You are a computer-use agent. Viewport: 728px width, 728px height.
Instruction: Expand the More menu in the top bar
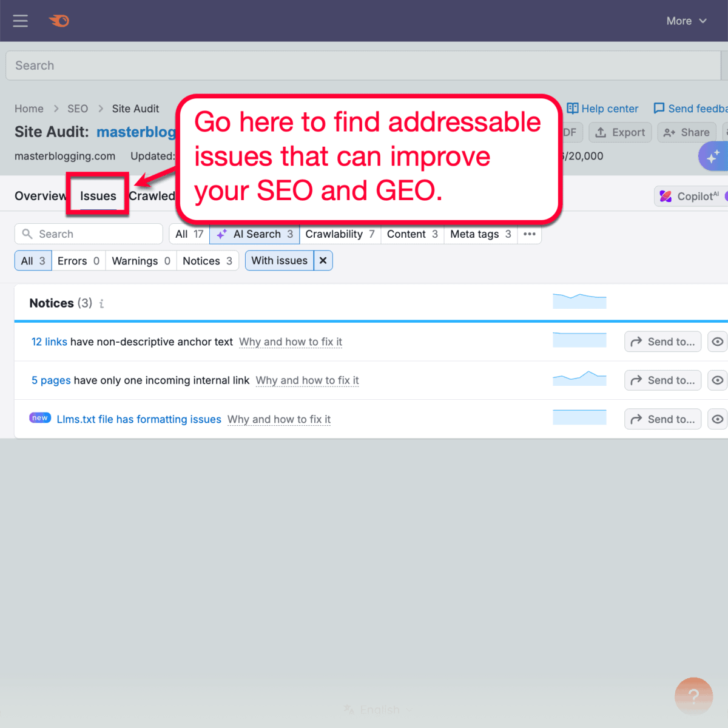(686, 21)
